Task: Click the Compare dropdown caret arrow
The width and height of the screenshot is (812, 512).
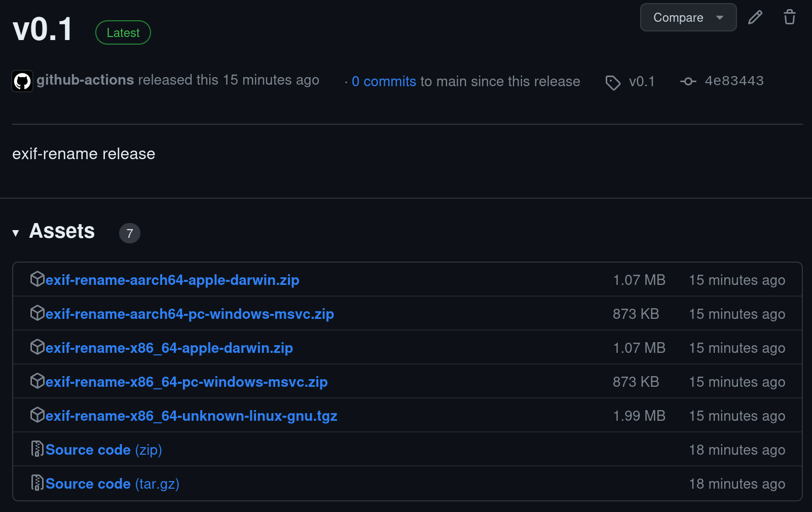Action: tap(719, 18)
